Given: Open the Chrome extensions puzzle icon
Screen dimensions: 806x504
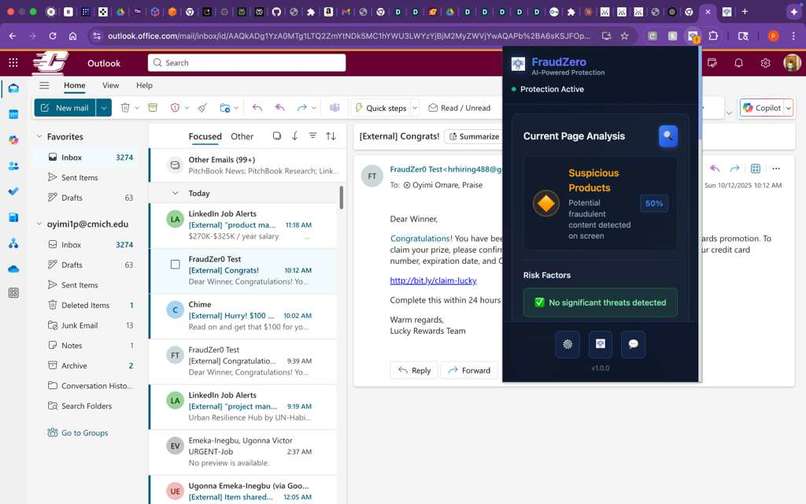Looking at the screenshot, I should [x=713, y=36].
